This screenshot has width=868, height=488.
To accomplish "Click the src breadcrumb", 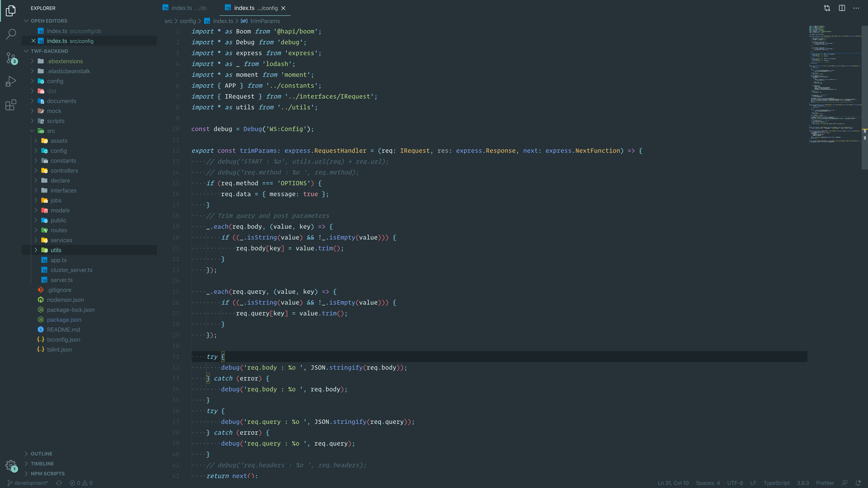I will coord(168,21).
